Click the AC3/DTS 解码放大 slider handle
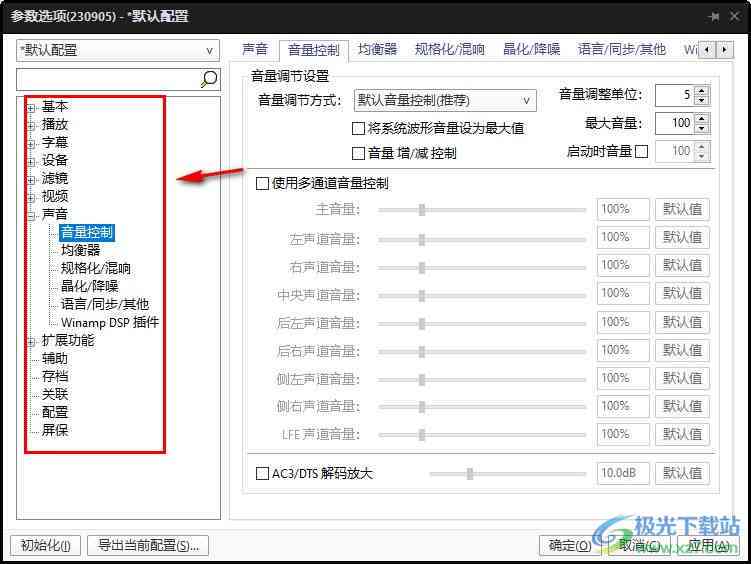Image resolution: width=751 pixels, height=564 pixels. click(x=470, y=474)
